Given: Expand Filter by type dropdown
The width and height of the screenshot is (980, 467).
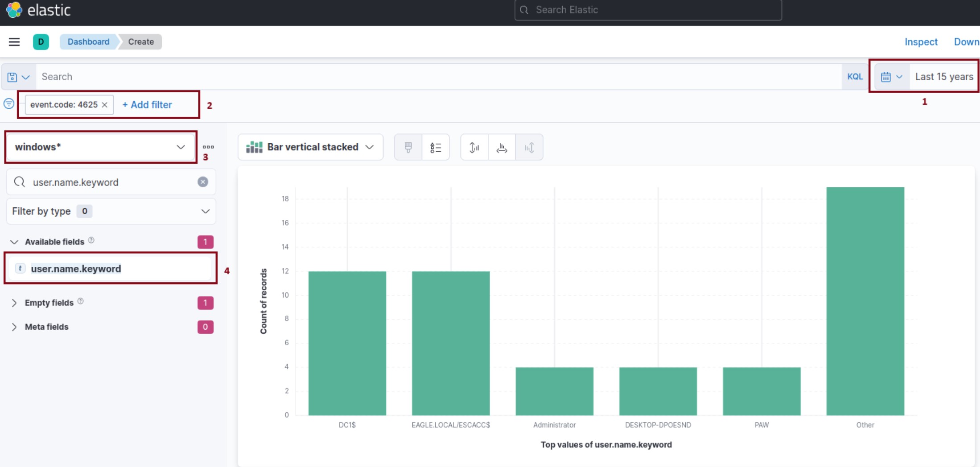Looking at the screenshot, I should (111, 211).
